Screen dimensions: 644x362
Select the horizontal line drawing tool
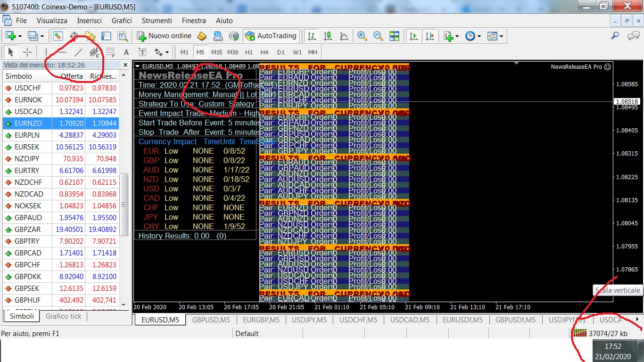62,52
